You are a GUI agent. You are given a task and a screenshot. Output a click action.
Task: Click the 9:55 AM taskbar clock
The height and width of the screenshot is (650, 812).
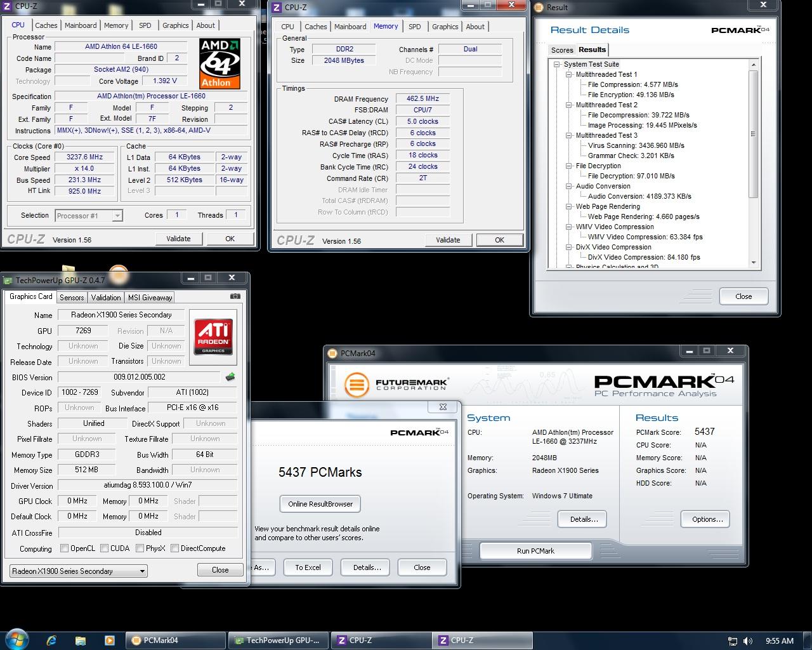click(x=780, y=641)
